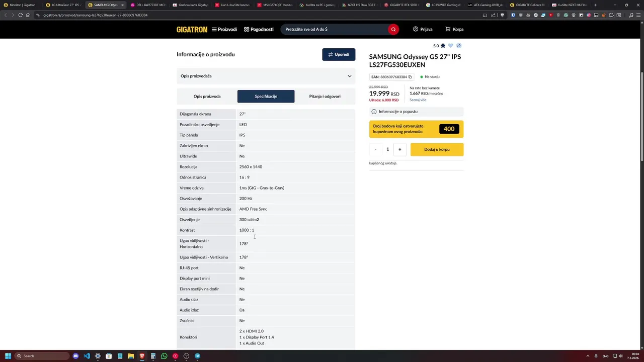Click the 400 loyalty points badge

pyautogui.click(x=449, y=129)
